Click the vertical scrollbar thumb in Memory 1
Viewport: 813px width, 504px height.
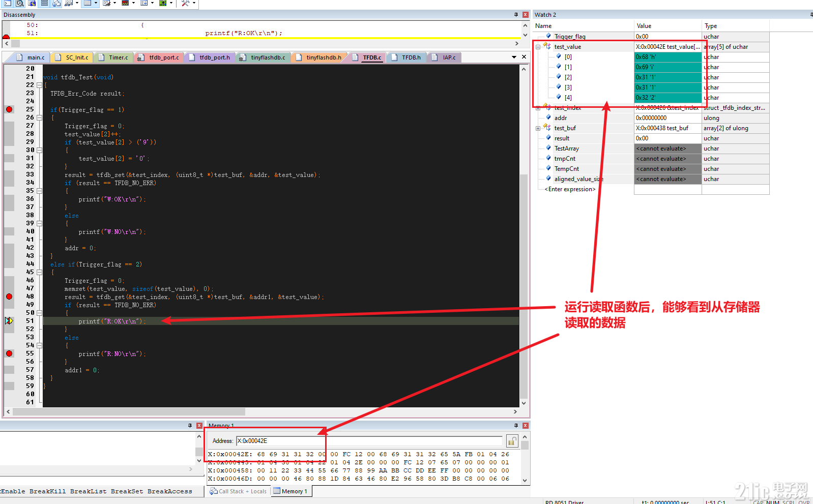(525, 445)
